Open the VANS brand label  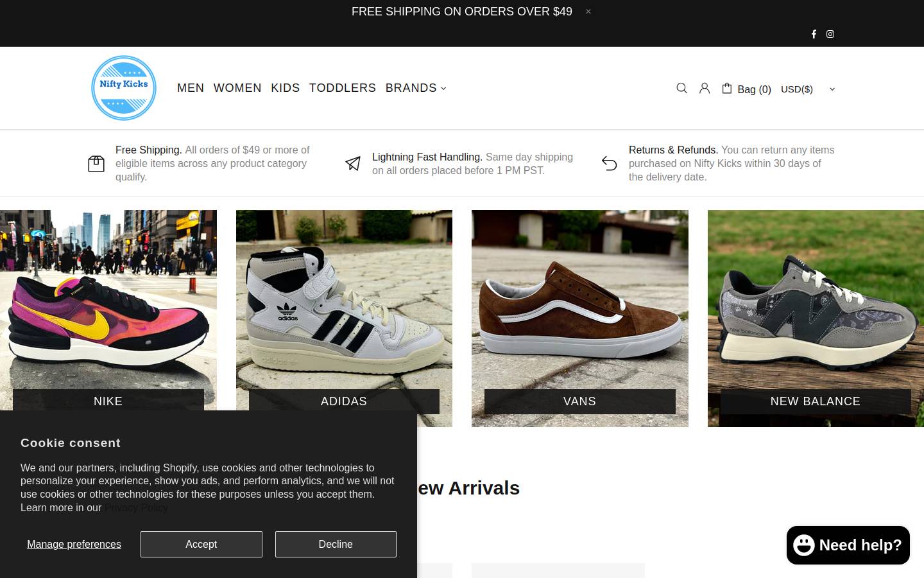pos(580,401)
